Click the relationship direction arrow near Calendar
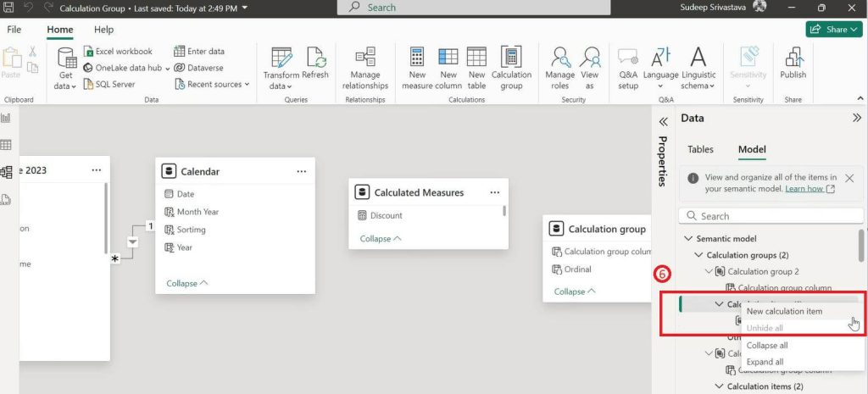 point(132,241)
